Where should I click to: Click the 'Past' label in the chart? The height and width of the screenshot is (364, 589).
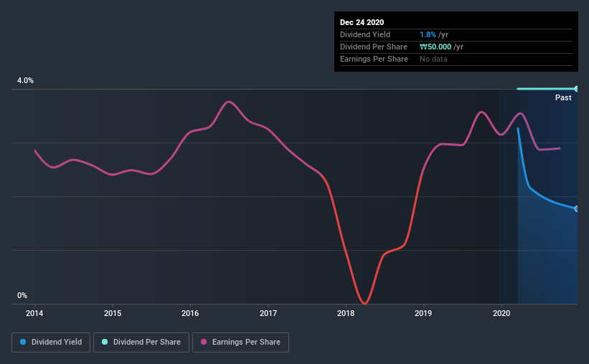point(563,98)
